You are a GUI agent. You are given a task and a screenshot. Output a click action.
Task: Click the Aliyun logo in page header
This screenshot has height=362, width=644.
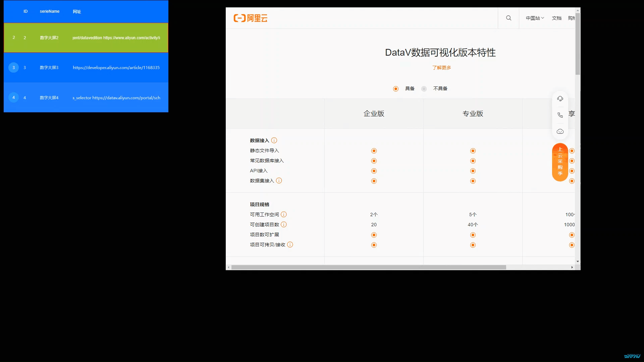pos(250,18)
